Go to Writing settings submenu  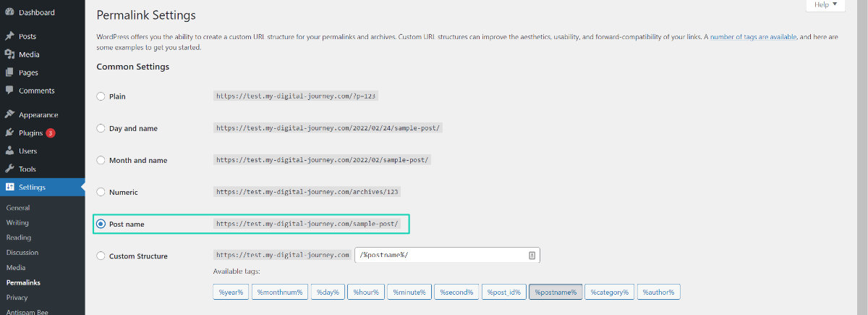[x=17, y=222]
